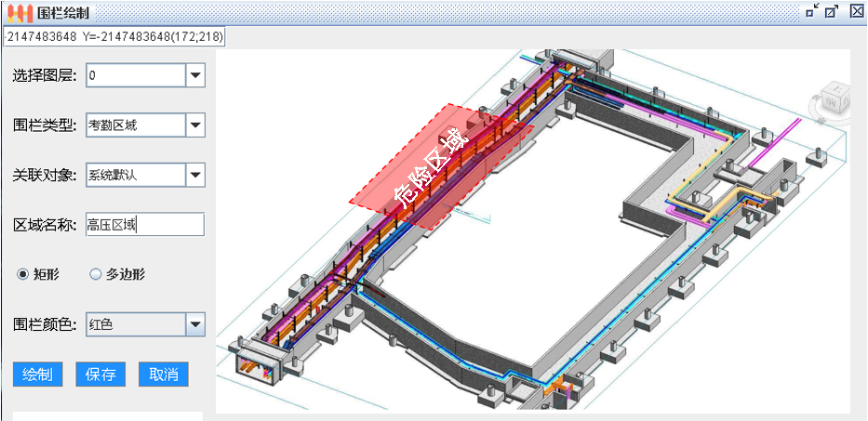The width and height of the screenshot is (868, 421).
Task: Open the 选择图层 dropdown
Action: 194,75
